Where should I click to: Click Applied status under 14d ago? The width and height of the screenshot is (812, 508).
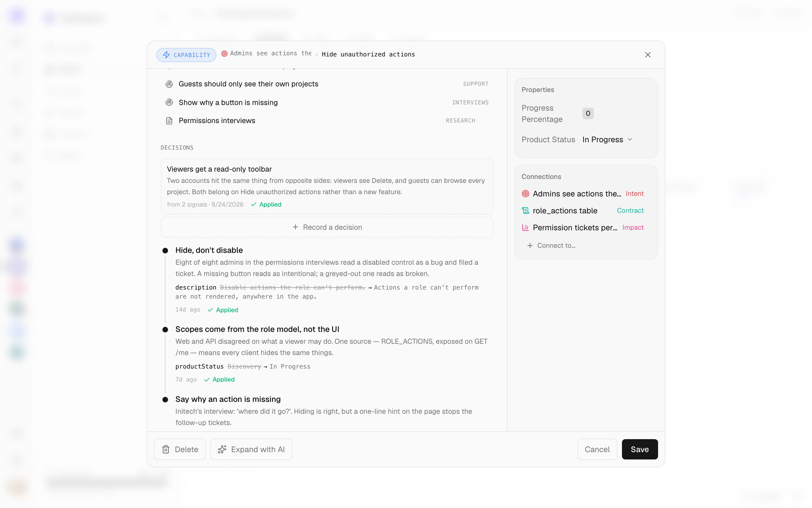pos(223,310)
